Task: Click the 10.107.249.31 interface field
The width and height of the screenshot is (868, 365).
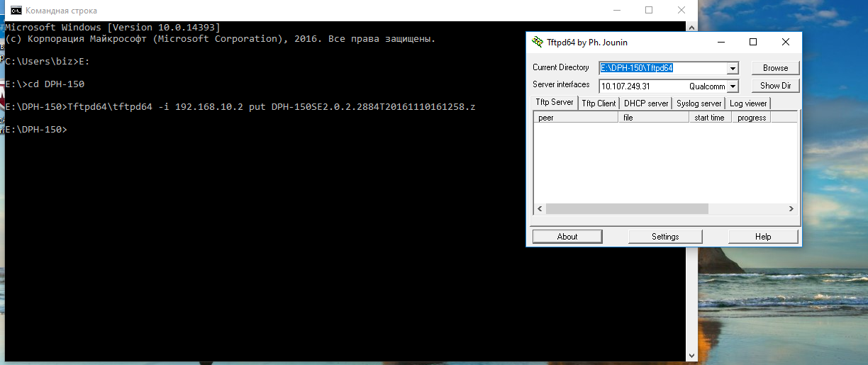Action: (663, 86)
